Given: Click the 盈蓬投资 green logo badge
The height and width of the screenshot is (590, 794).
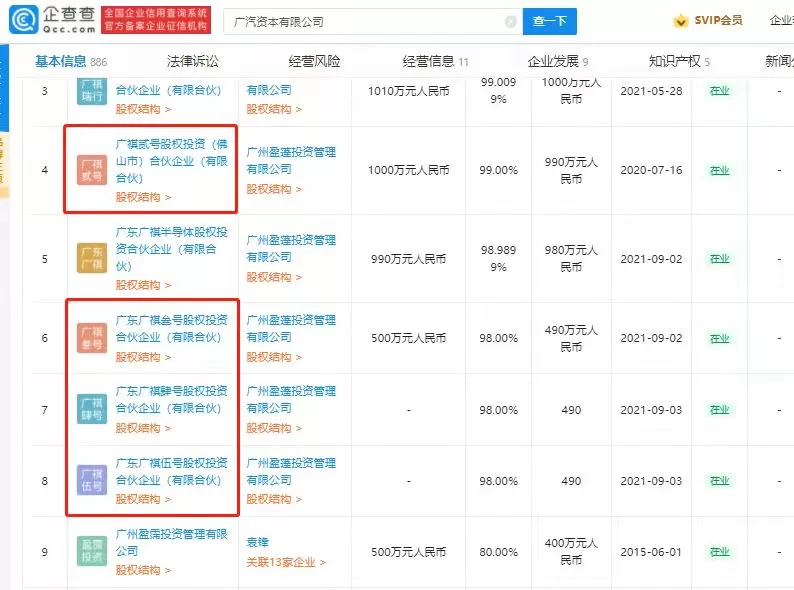Looking at the screenshot, I should click(x=91, y=551).
